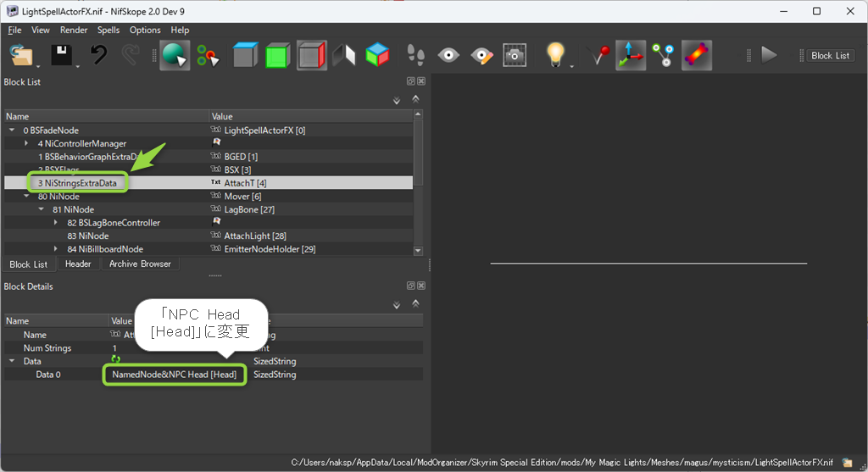The width and height of the screenshot is (868, 472).
Task: Collapse all rows in Block Details panel
Action: (415, 303)
